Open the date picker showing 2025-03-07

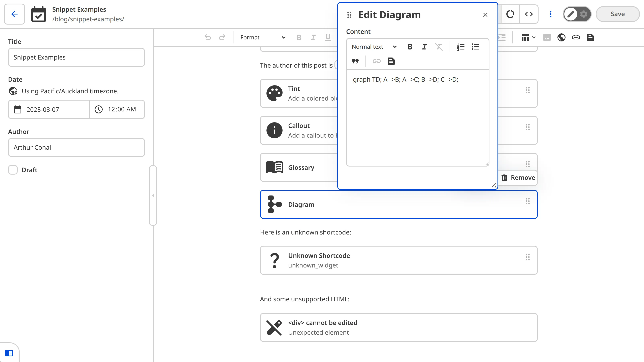(x=49, y=109)
